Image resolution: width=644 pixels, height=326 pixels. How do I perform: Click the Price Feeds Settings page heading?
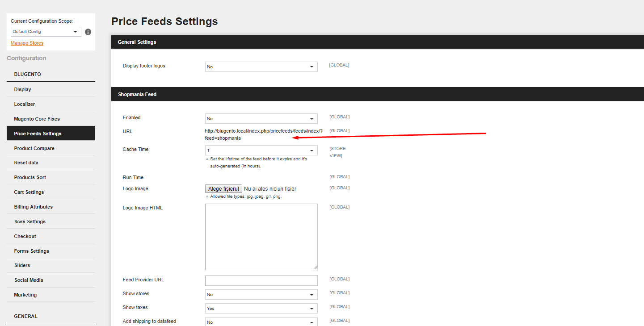pos(164,21)
